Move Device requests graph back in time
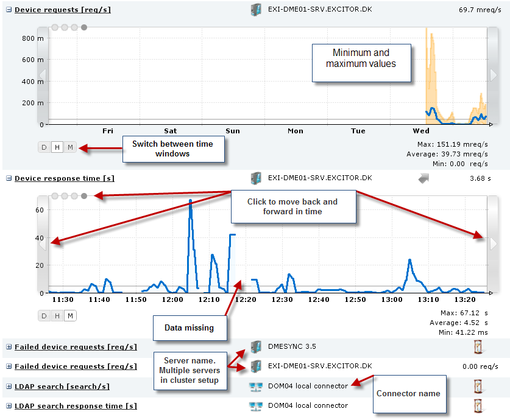 point(43,75)
